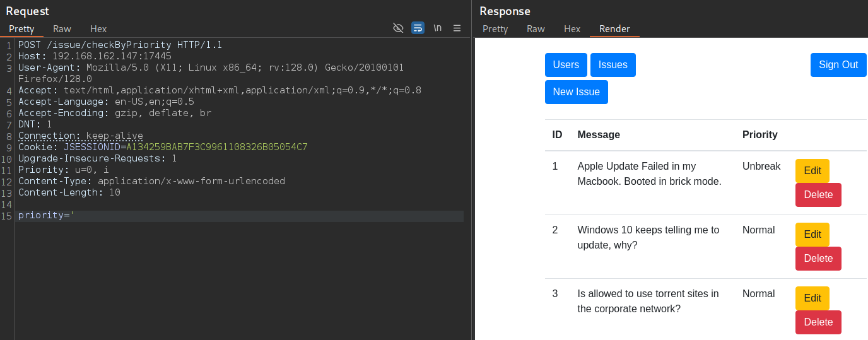The width and height of the screenshot is (868, 340).
Task: Select the Request Pretty tab
Action: [x=21, y=28]
